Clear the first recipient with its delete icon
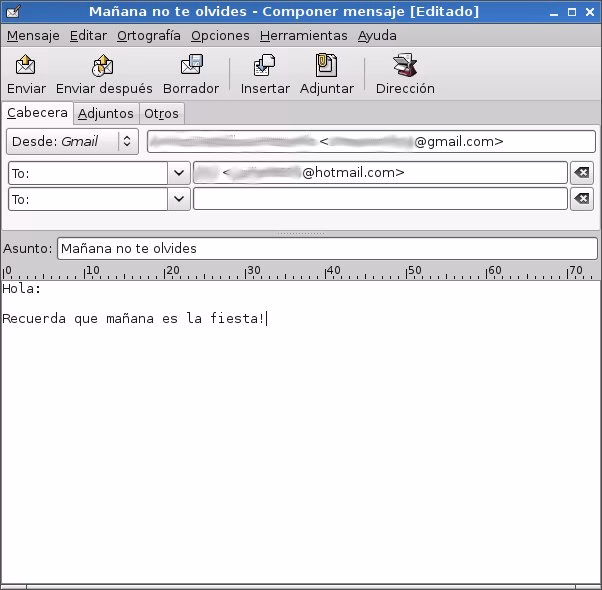The height and width of the screenshot is (590, 602). point(582,173)
